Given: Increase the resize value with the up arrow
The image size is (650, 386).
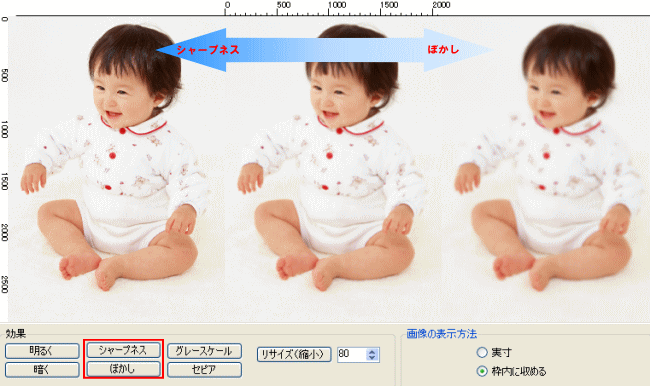Looking at the screenshot, I should pyautogui.click(x=372, y=352).
